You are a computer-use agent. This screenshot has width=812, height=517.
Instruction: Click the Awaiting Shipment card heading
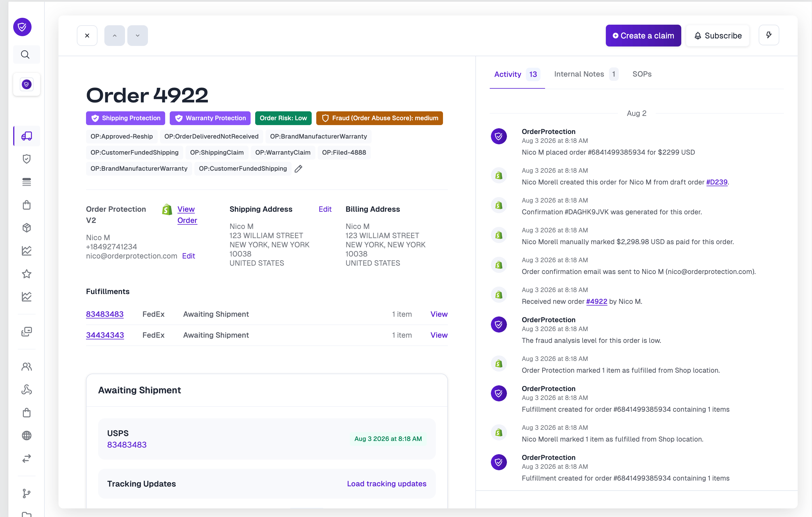[140, 390]
